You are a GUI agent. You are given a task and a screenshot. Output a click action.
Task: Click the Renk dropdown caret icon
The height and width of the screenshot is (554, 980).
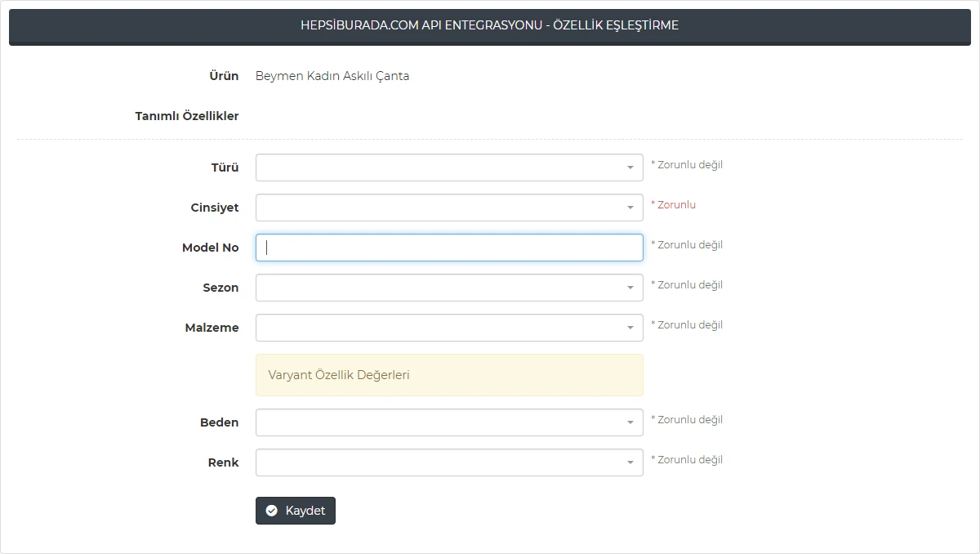[630, 462]
